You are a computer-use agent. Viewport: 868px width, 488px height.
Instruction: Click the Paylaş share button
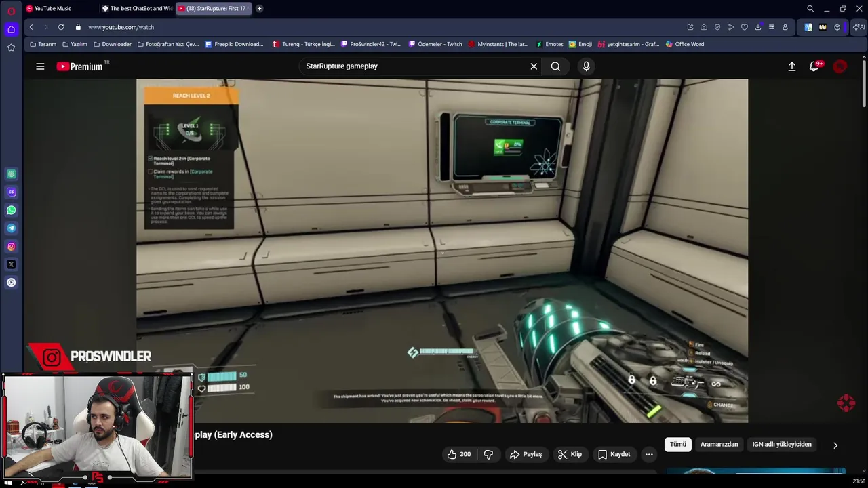click(526, 454)
